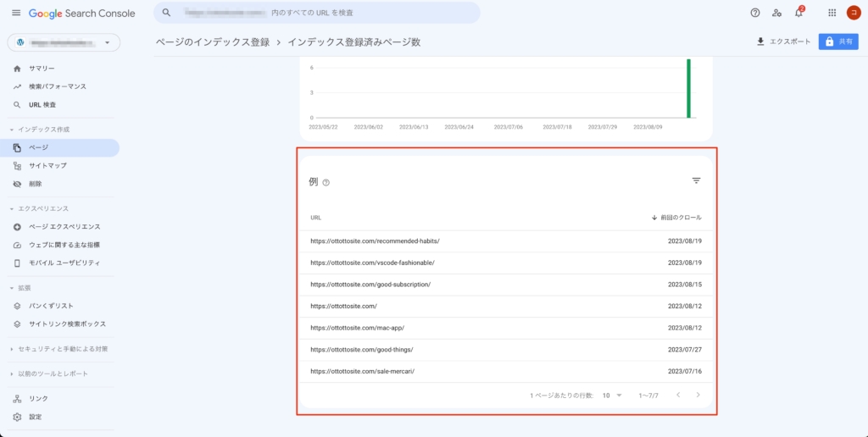Open the main hamburger menu

[x=16, y=14]
